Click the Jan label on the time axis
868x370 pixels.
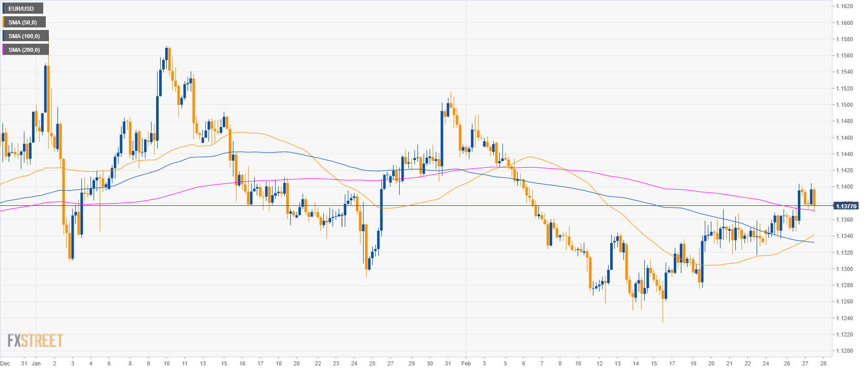pyautogui.click(x=36, y=363)
